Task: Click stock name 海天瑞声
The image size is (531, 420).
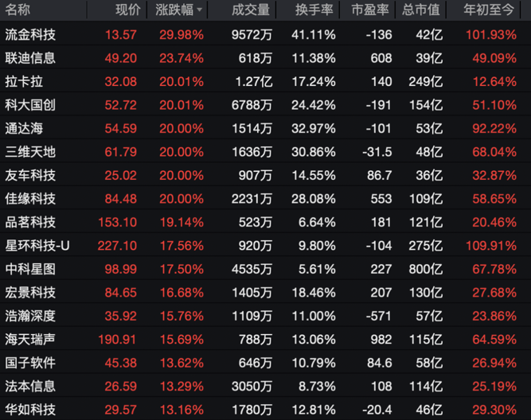Action: point(30,340)
